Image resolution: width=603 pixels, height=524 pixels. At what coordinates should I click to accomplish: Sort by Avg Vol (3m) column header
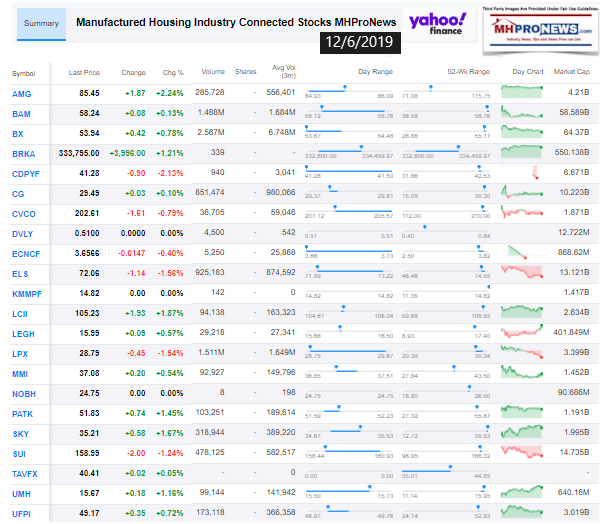pyautogui.click(x=284, y=72)
